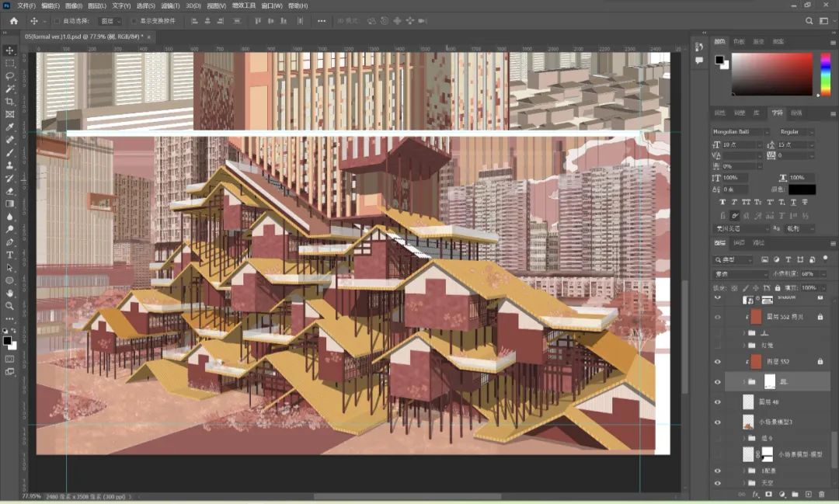Image resolution: width=839 pixels, height=504 pixels.
Task: Add a layer mask via bottom icon
Action: click(x=769, y=495)
